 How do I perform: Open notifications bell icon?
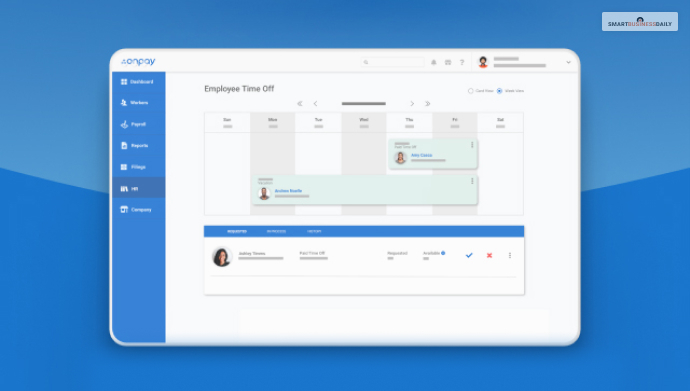pyautogui.click(x=433, y=62)
